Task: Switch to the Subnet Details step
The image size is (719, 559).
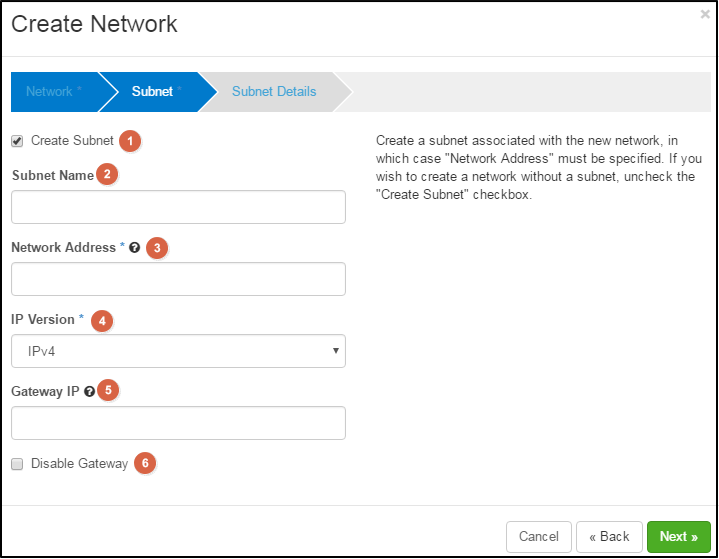Action: pyautogui.click(x=274, y=92)
